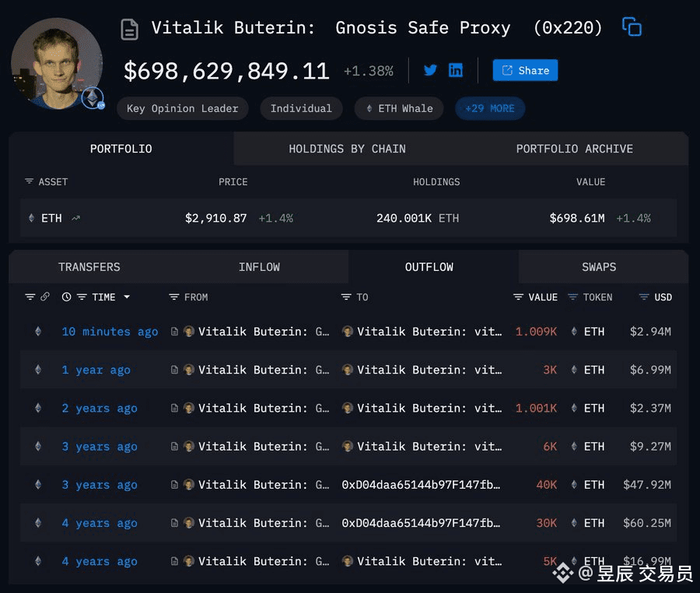700x593 pixels.
Task: Click the $698.61M portfolio value
Action: (577, 219)
